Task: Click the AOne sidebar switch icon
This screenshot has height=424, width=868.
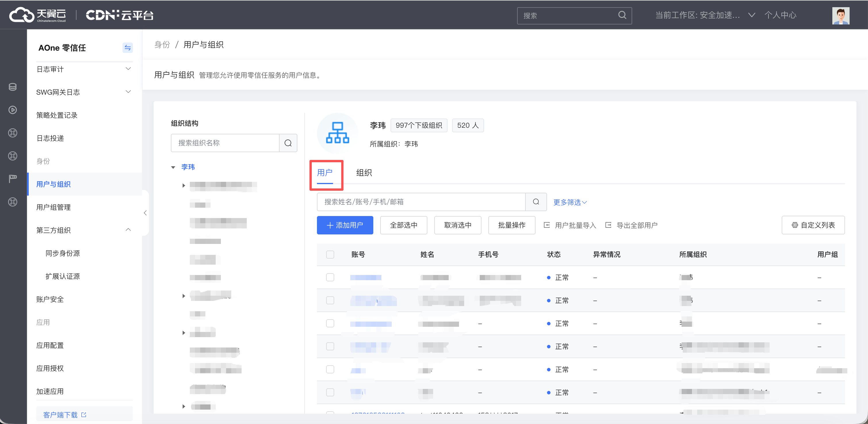Action: 127,48
